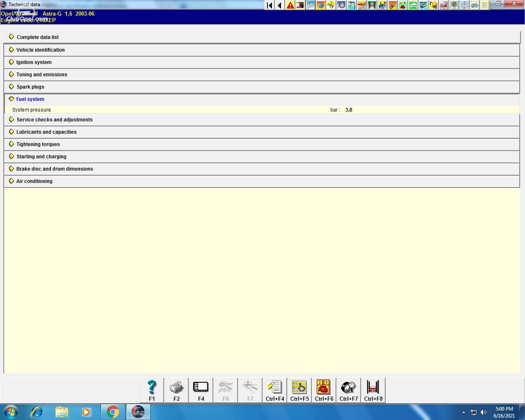Open the light warning triangle ABS icon
The height and width of the screenshot is (420, 525).
(464, 5)
